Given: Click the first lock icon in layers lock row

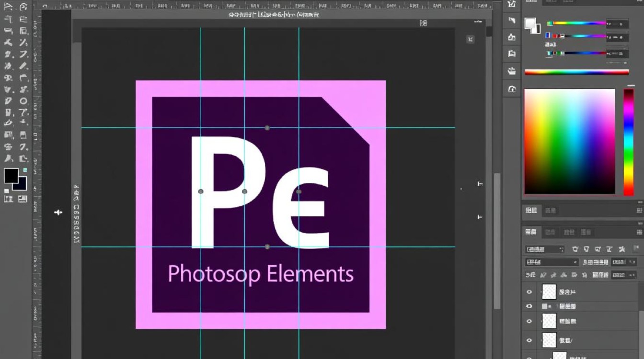Looking at the screenshot, I should click(x=543, y=275).
